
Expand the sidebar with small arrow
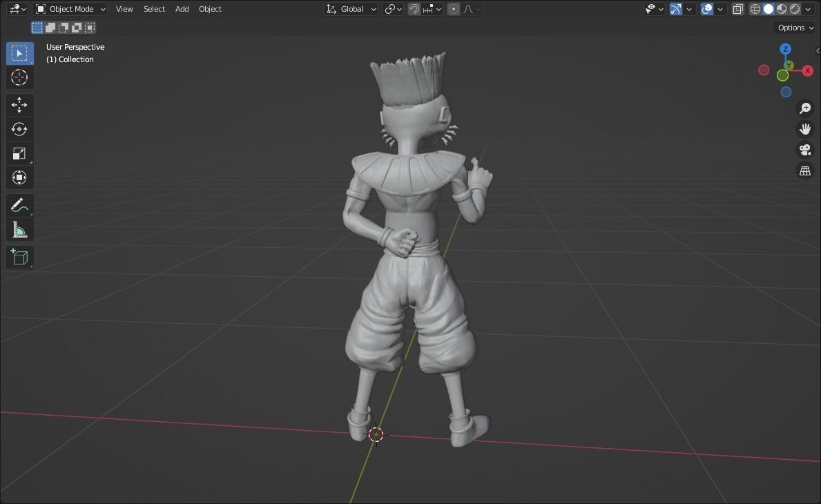(x=818, y=51)
